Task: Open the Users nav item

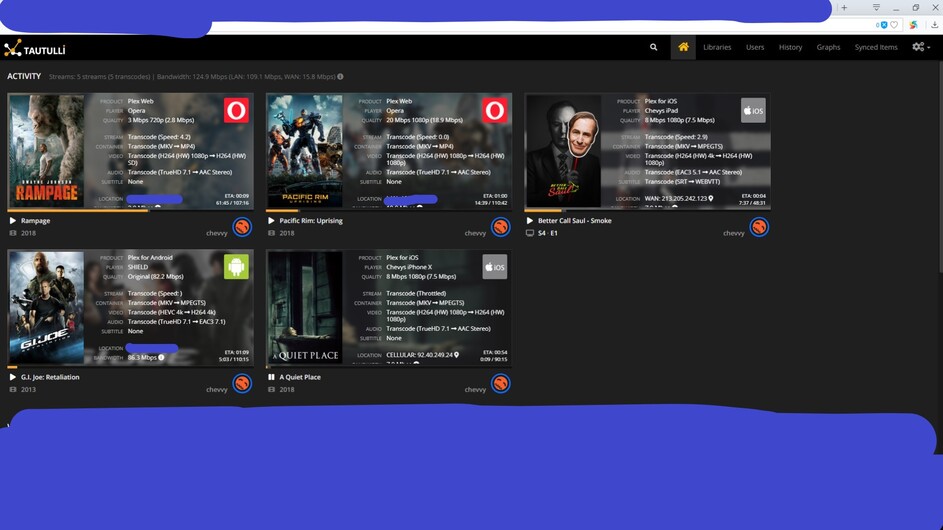Action: (x=755, y=47)
